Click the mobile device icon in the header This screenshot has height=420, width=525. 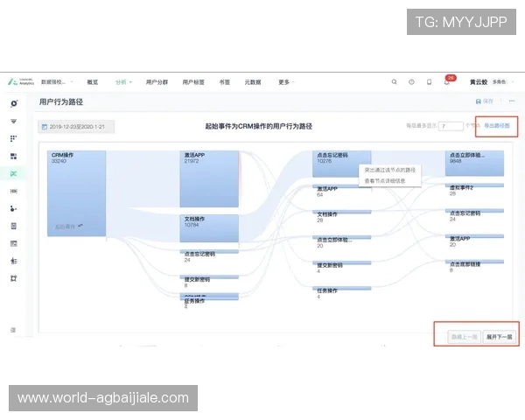(429, 81)
